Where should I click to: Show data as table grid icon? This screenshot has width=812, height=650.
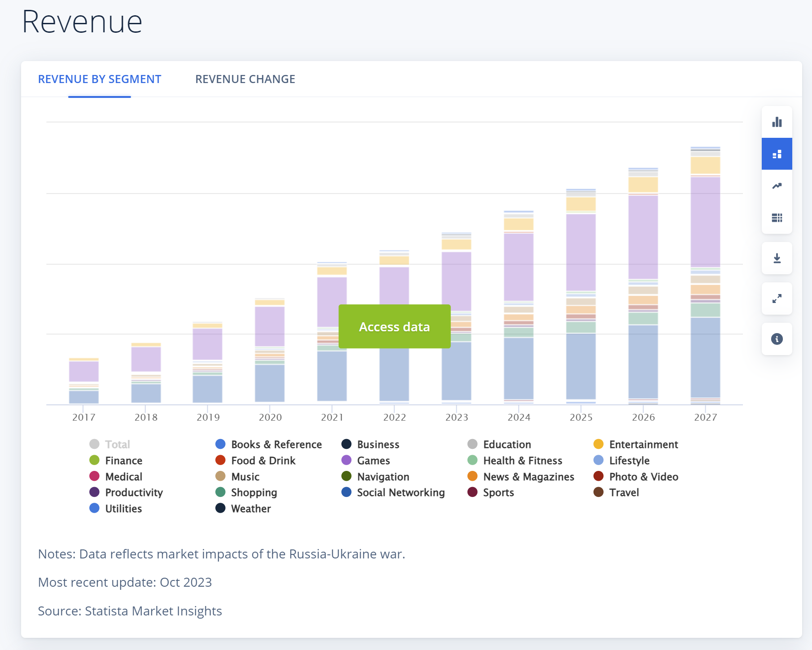[777, 218]
